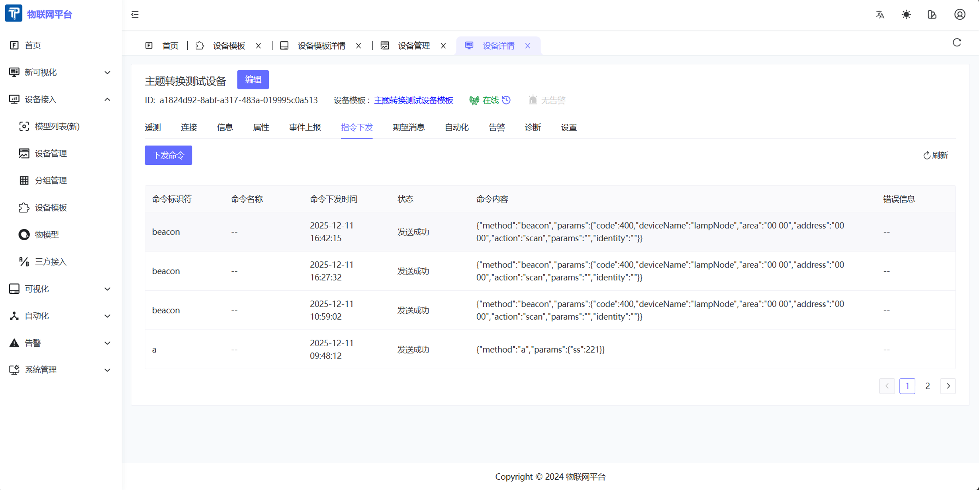The image size is (980, 493).
Task: Open the language translation switcher
Action: pos(881,14)
